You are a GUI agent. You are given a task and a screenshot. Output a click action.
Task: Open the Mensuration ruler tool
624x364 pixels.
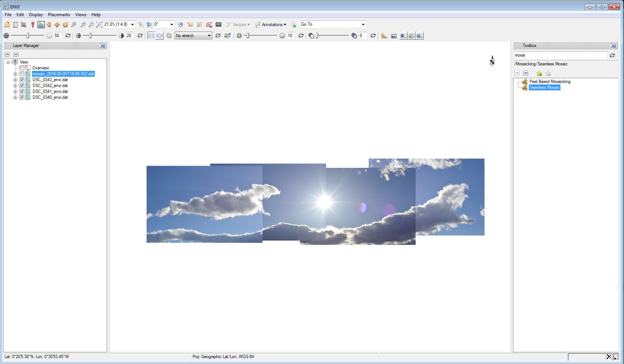[x=384, y=36]
